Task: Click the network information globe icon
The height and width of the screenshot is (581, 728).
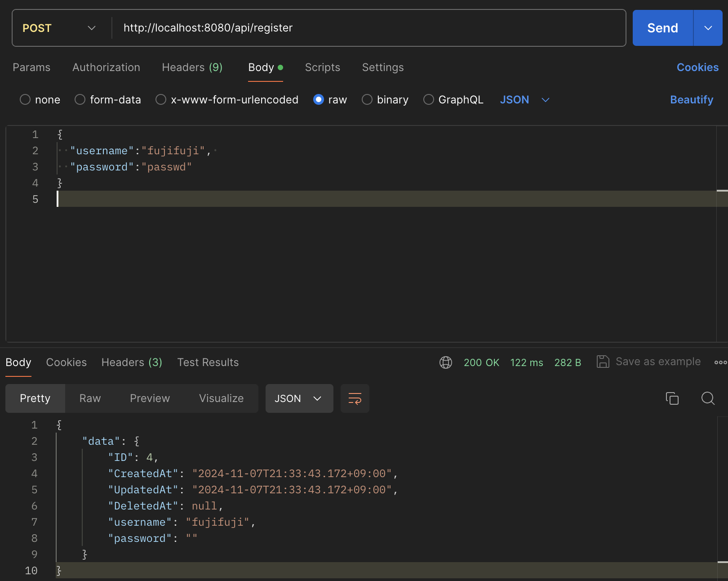Action: (x=446, y=362)
